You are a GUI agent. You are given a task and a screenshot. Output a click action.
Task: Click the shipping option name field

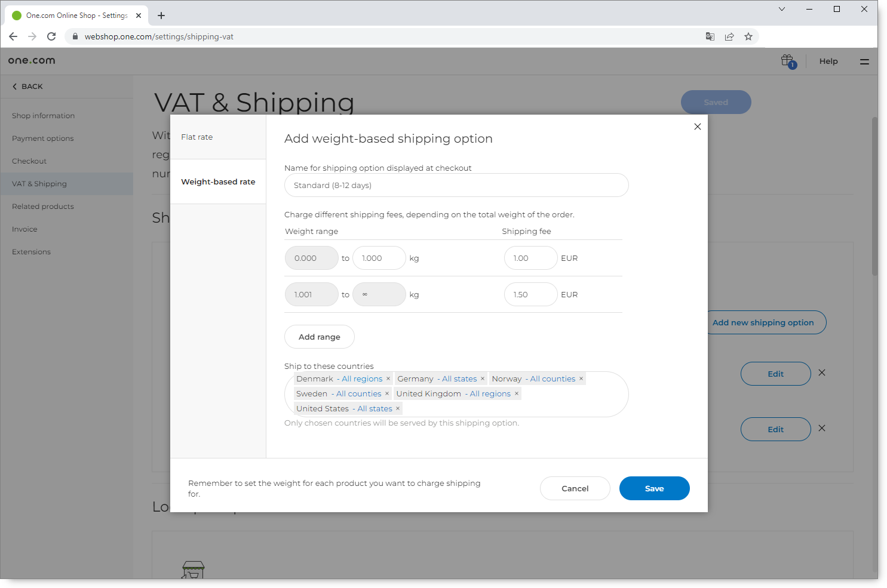coord(456,185)
